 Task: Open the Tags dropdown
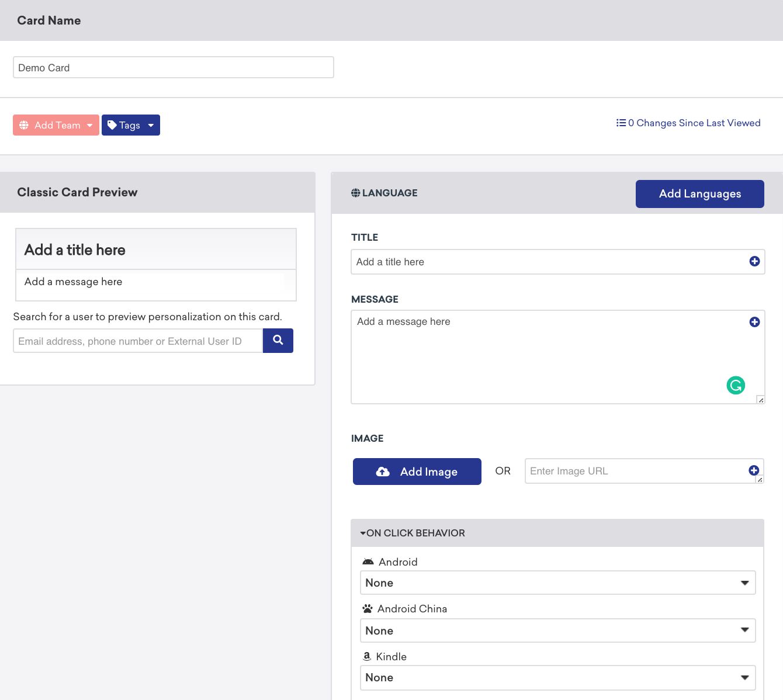coord(131,125)
